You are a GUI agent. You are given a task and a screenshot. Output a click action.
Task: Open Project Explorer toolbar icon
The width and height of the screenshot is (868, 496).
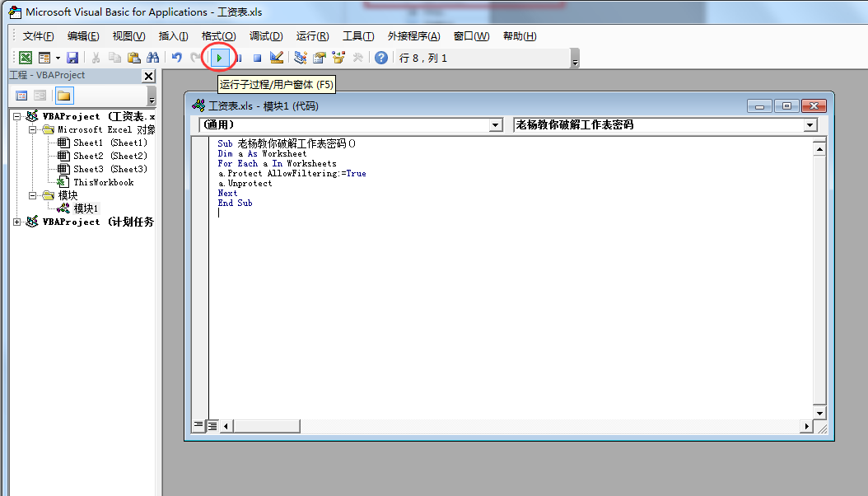pyautogui.click(x=301, y=58)
